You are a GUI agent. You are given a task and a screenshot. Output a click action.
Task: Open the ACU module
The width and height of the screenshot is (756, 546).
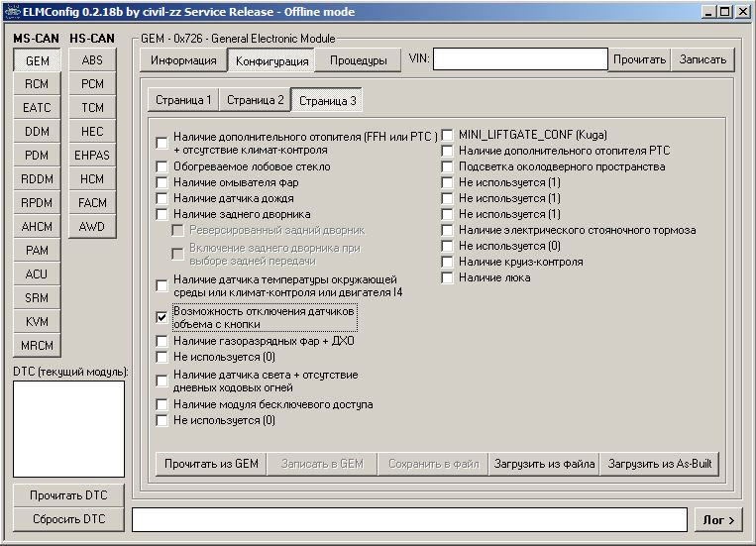tap(37, 273)
